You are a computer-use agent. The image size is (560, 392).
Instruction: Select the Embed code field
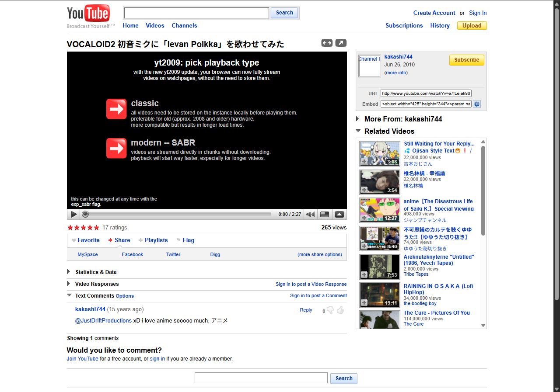pyautogui.click(x=426, y=104)
